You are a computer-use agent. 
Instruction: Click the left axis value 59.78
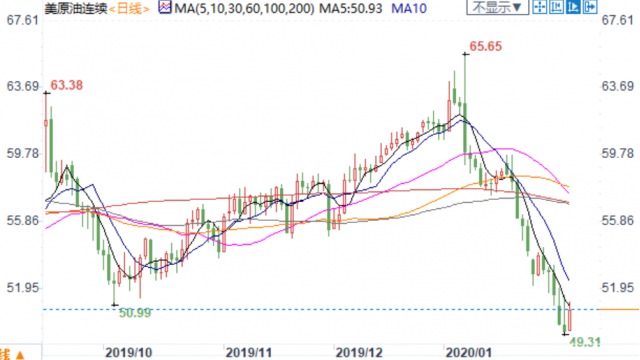click(x=22, y=154)
